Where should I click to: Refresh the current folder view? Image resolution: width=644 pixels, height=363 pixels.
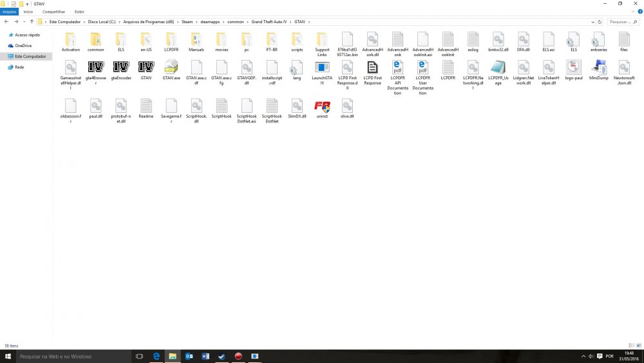pos(600,22)
